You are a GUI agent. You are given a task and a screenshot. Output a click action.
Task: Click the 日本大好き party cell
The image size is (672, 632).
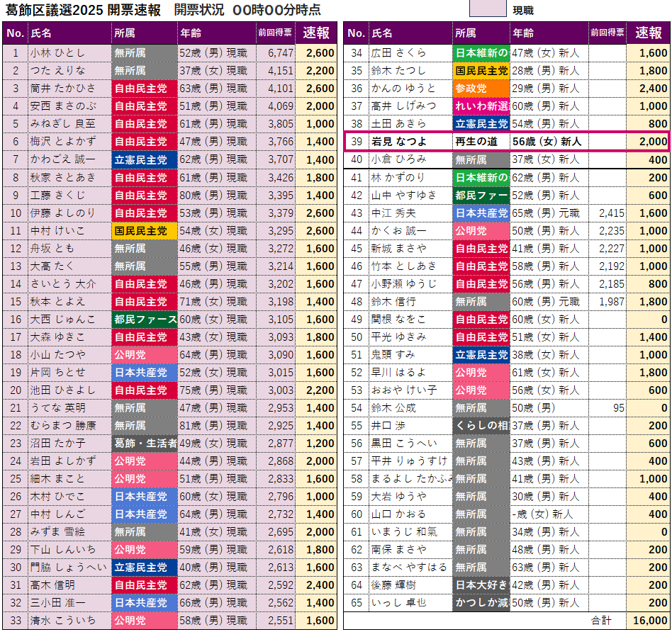(481, 585)
